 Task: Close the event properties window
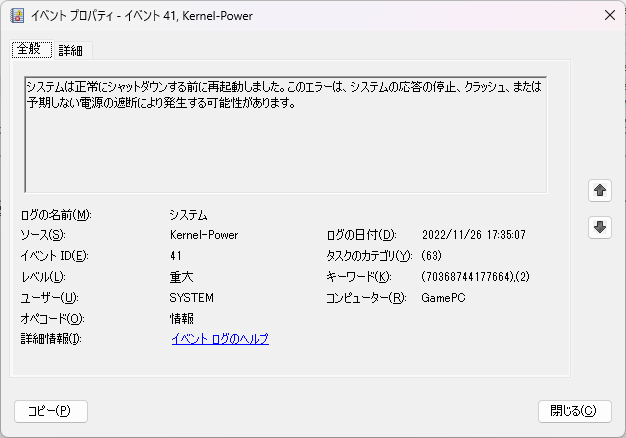[x=610, y=16]
